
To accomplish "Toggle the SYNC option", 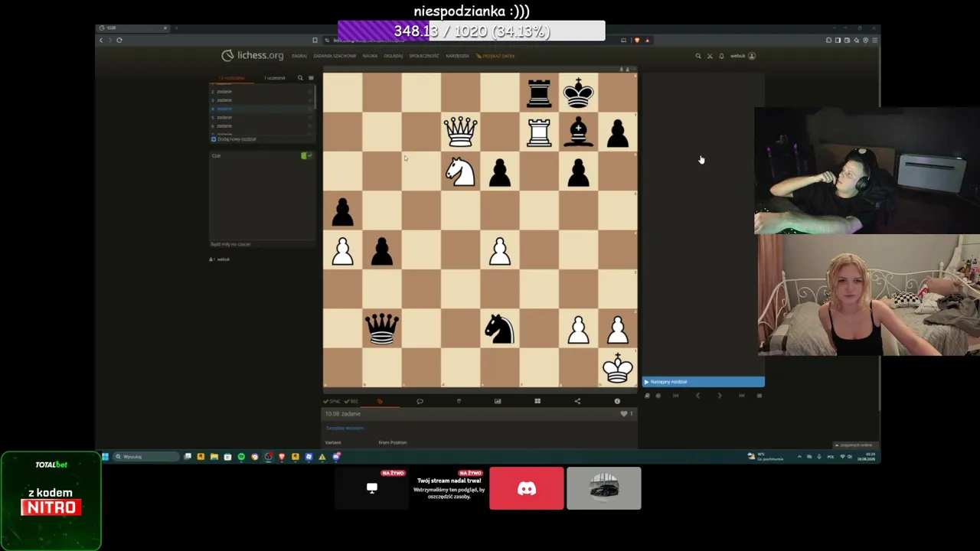I will point(332,401).
